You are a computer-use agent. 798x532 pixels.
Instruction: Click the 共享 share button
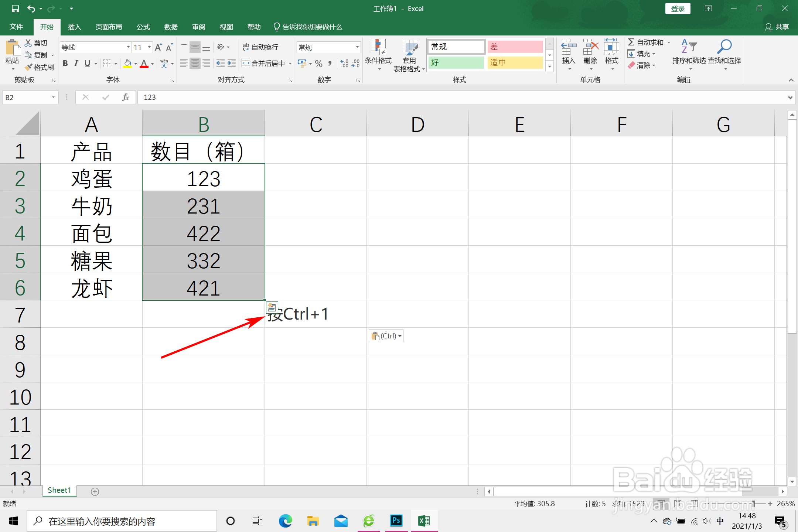(x=777, y=27)
